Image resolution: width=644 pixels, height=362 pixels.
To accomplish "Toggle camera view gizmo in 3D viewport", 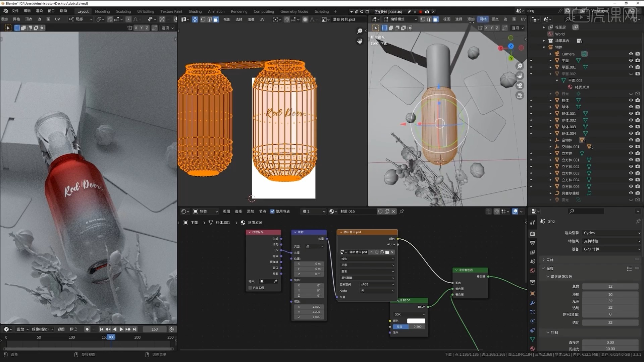I will (520, 85).
